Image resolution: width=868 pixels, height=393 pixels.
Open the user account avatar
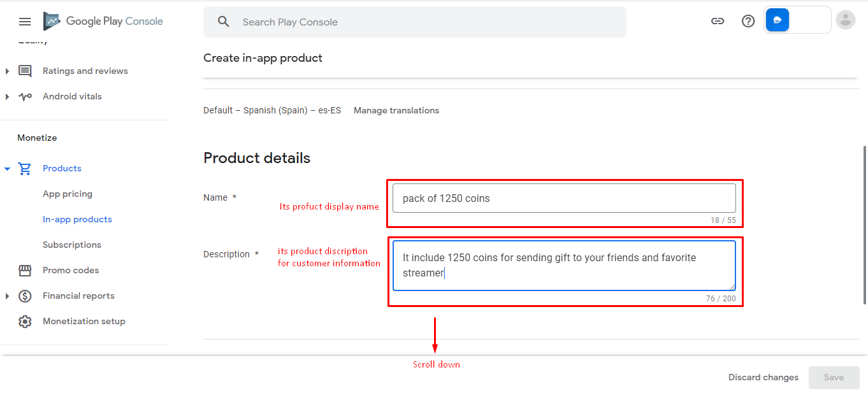click(845, 20)
